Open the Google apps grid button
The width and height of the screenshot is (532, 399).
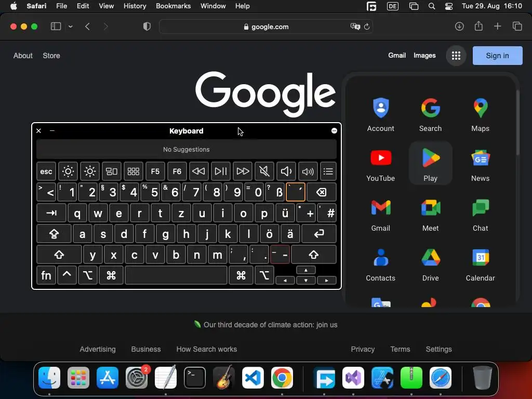point(456,56)
